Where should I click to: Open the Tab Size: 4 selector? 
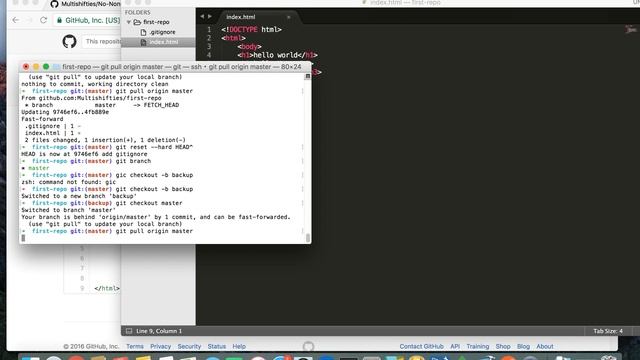pos(608,331)
